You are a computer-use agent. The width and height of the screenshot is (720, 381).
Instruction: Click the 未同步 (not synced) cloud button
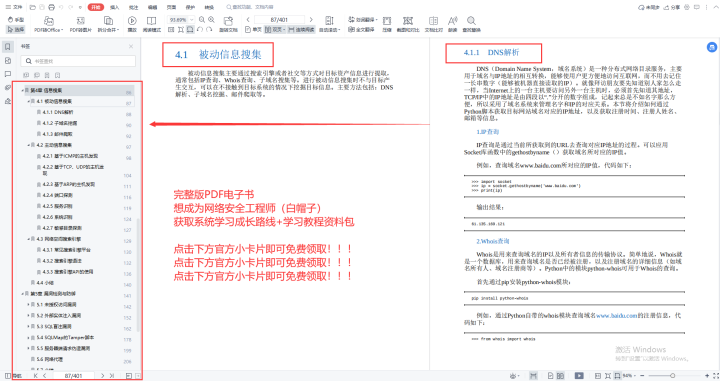(649, 7)
